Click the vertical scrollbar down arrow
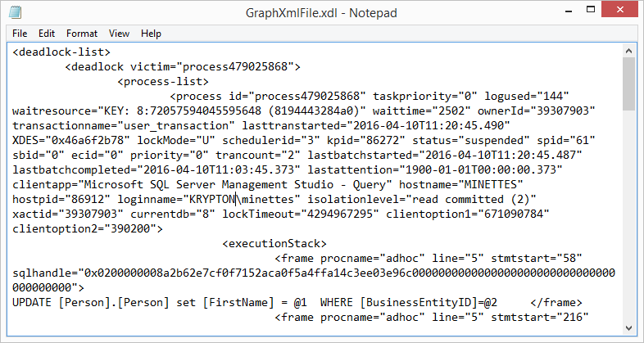This screenshot has width=644, height=343. coord(628,329)
